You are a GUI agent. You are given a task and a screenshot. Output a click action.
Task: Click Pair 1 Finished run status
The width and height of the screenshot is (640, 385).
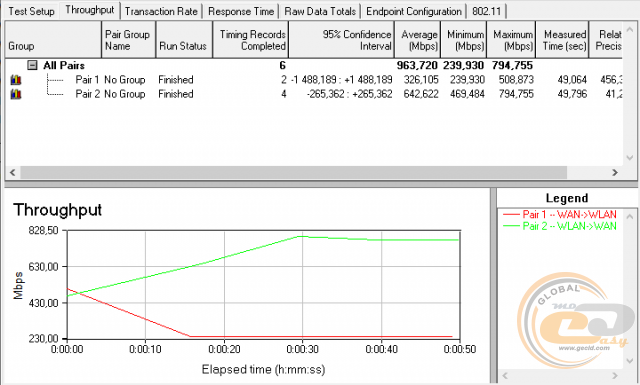click(x=176, y=80)
